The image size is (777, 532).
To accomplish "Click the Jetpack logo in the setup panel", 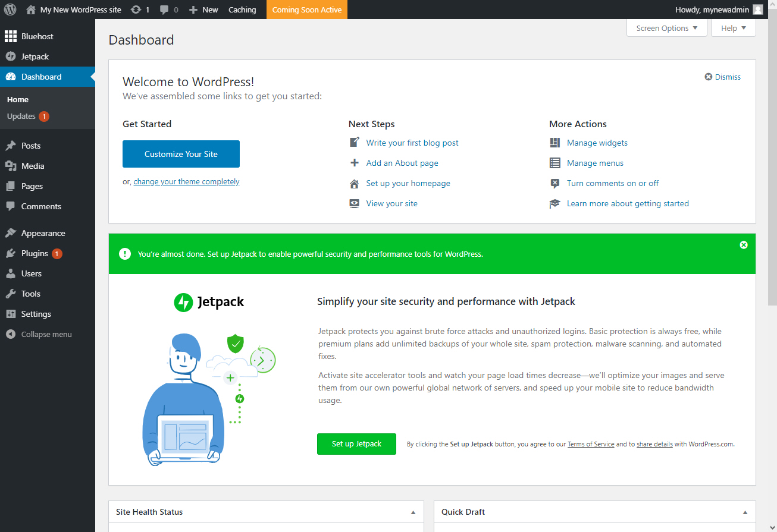I will [x=209, y=302].
